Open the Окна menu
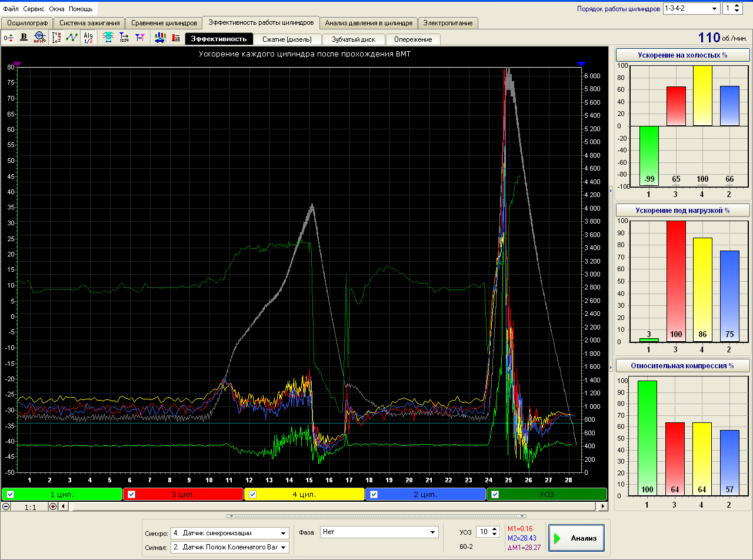The image size is (753, 560). [x=57, y=9]
